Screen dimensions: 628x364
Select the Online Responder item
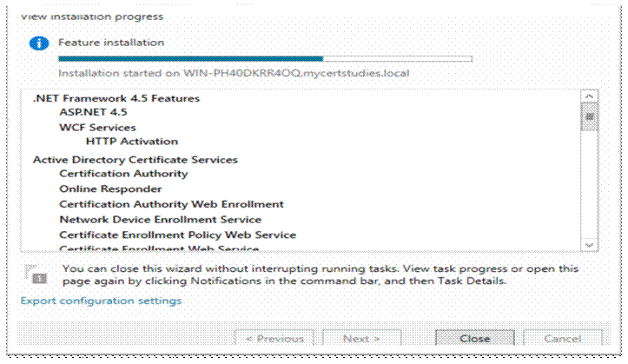coord(110,189)
